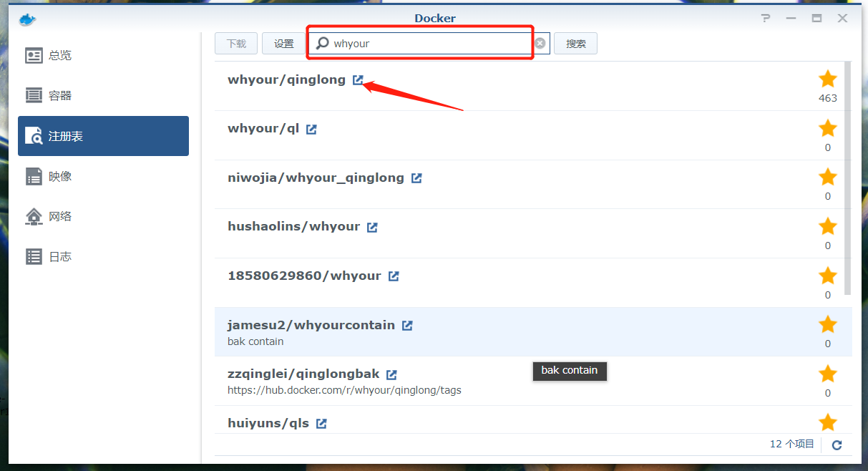Image resolution: width=868 pixels, height=471 pixels.
Task: View the 日志 logs section
Action: click(x=61, y=256)
